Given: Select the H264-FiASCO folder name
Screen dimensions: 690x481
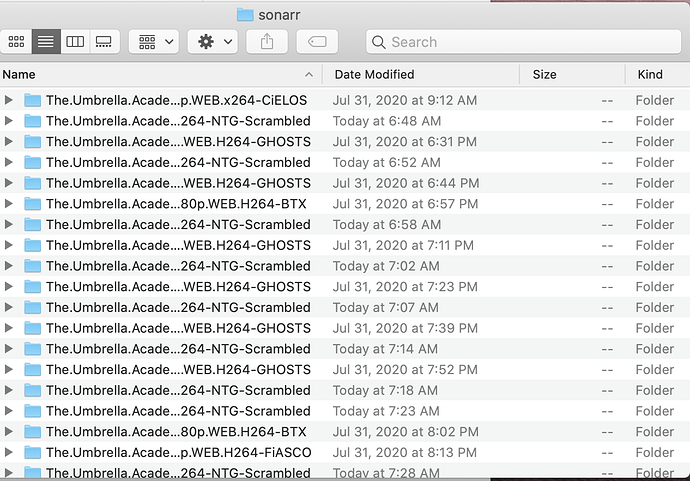Looking at the screenshot, I should pyautogui.click(x=179, y=452).
